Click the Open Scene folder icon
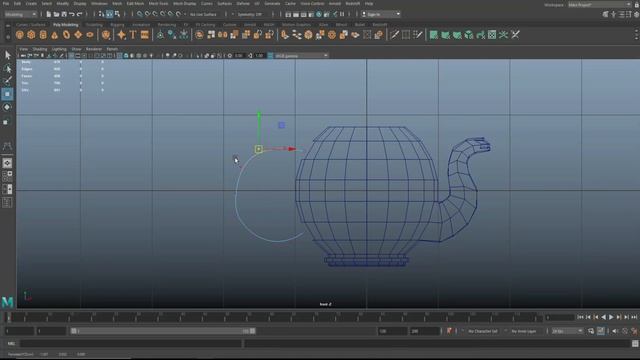Screen dimensions: 640x360 point(56,14)
